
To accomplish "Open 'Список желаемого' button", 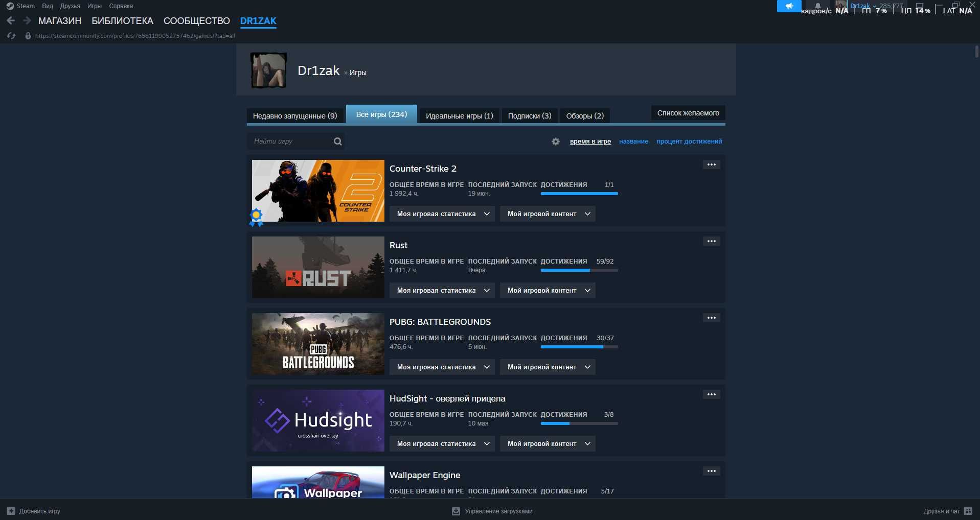I will [688, 113].
